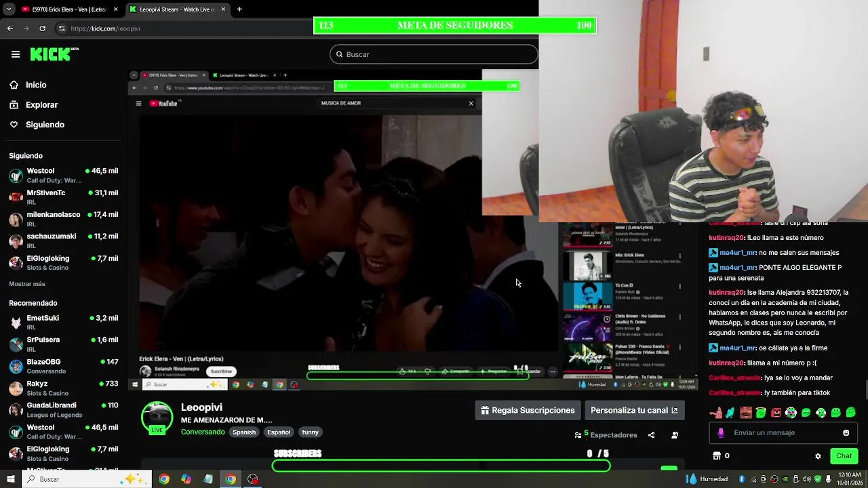The height and width of the screenshot is (488, 868).
Task: Close the Erick Elera YouTube tab
Action: pos(115,9)
